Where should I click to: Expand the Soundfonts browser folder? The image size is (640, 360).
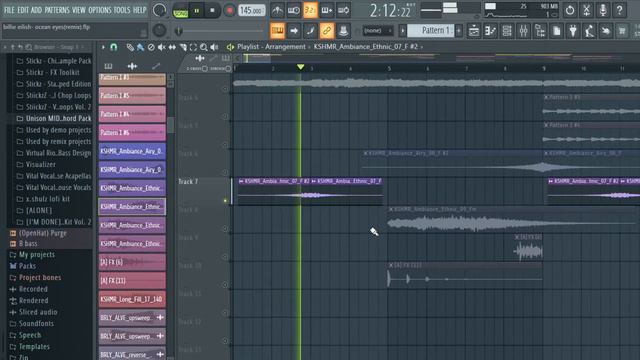point(32,323)
